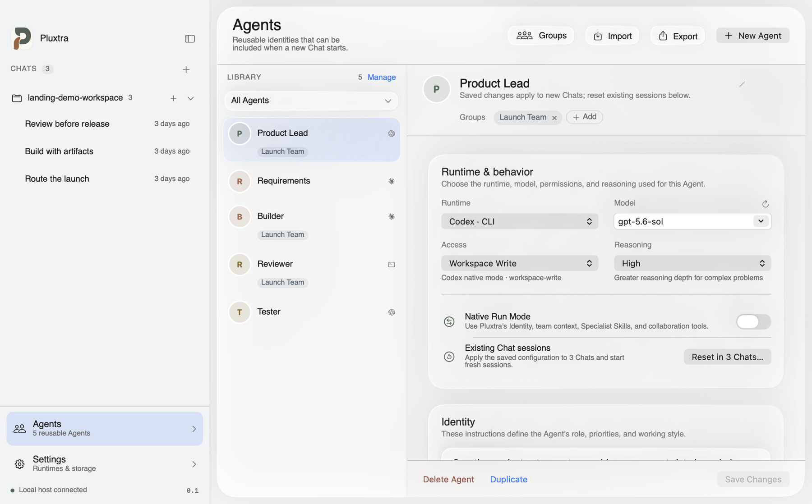Click Reviewer's Launch Team tag

pyautogui.click(x=282, y=282)
